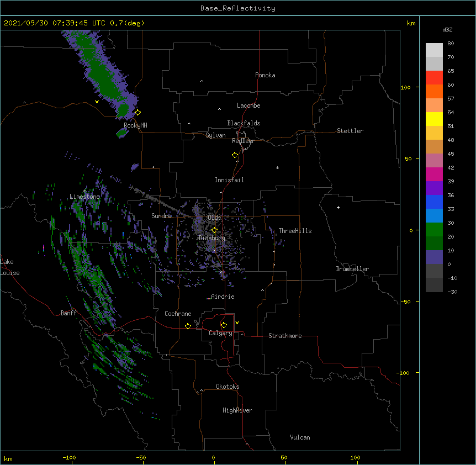Select the orange 60 dBZ legend swatch
Viewport: 476px width, 465px height.
434,91
